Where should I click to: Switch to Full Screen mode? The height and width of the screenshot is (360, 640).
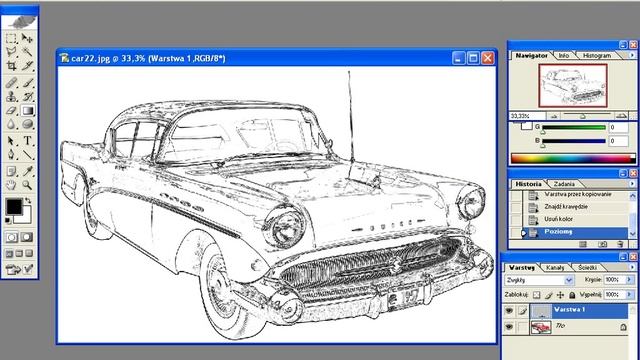[x=29, y=253]
